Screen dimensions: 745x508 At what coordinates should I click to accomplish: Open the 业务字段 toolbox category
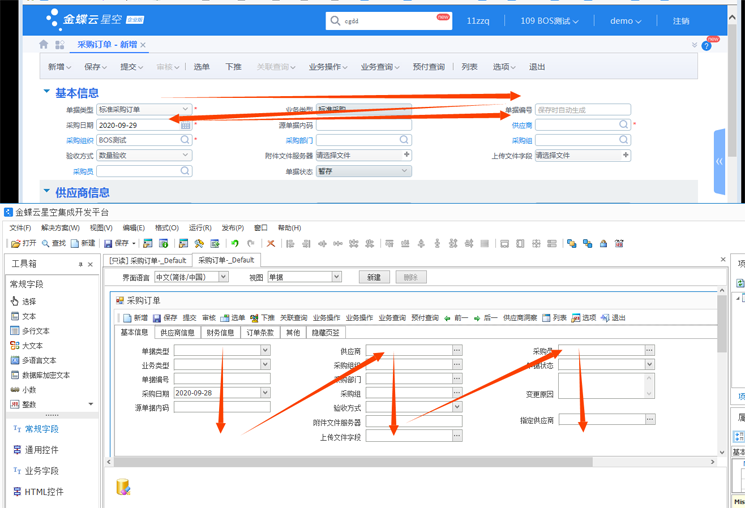point(36,470)
